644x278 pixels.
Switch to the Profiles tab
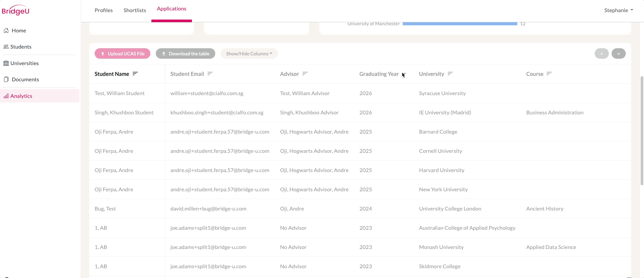coord(104,10)
